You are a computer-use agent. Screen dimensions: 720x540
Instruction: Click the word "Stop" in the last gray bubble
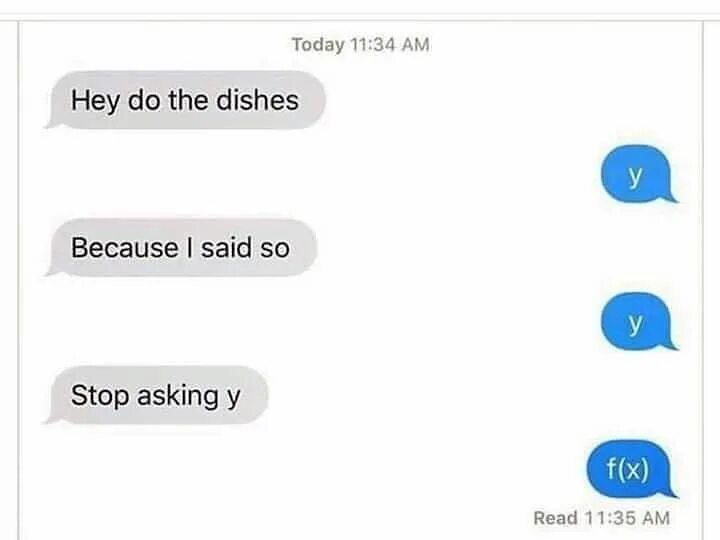point(100,396)
